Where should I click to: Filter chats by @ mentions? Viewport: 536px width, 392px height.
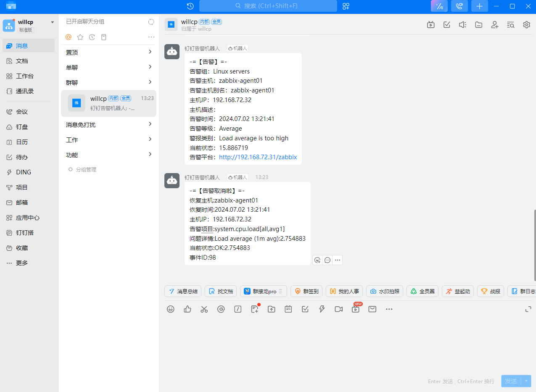69,37
